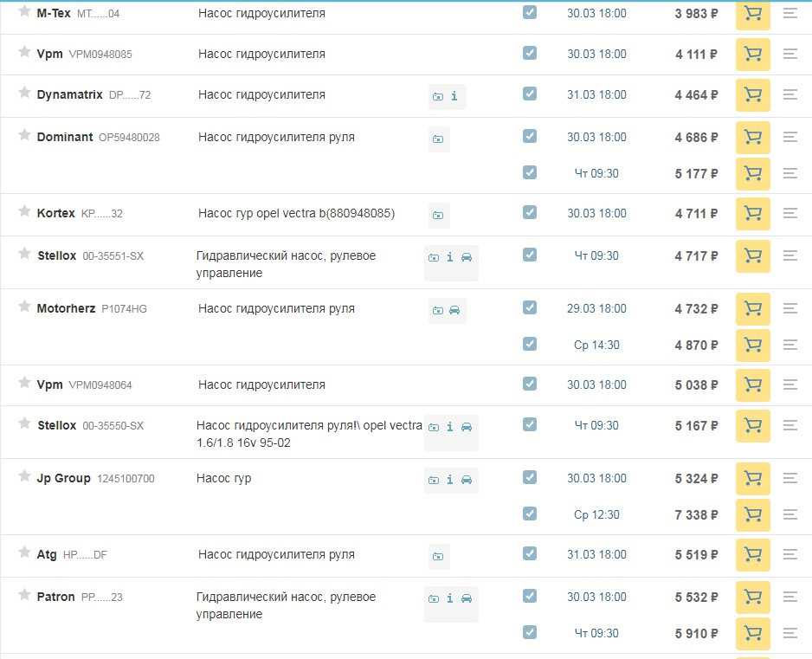Add the 4 870 ₽ offer to cart
812x659 pixels.
tap(752, 345)
